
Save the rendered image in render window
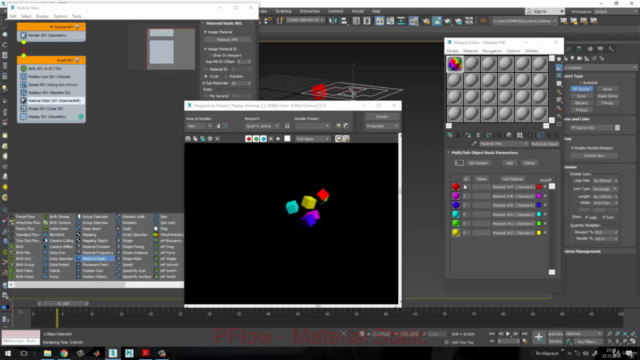point(188,139)
